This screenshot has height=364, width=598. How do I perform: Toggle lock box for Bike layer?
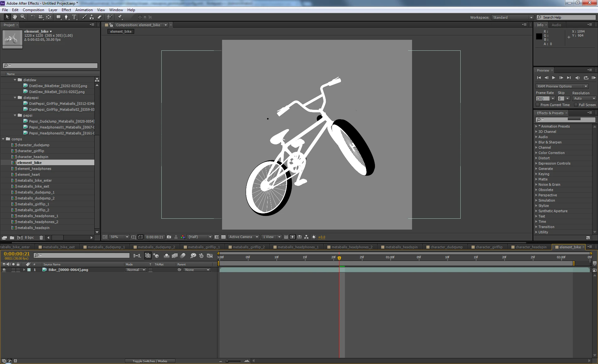tap(18, 270)
